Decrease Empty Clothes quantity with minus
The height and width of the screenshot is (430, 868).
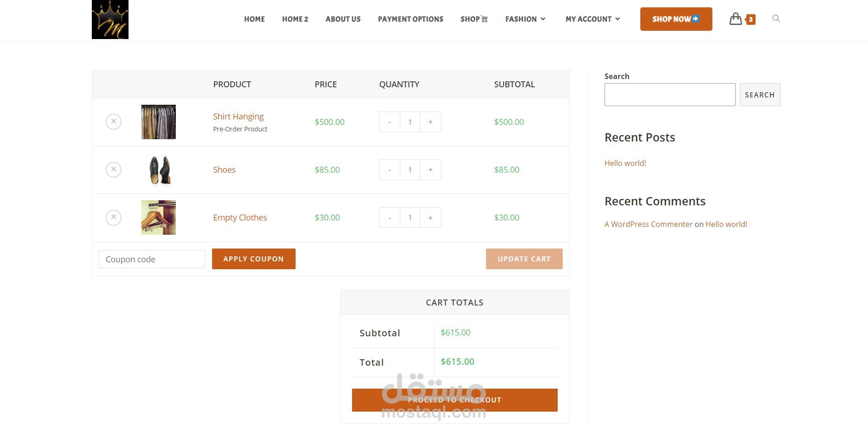(390, 217)
